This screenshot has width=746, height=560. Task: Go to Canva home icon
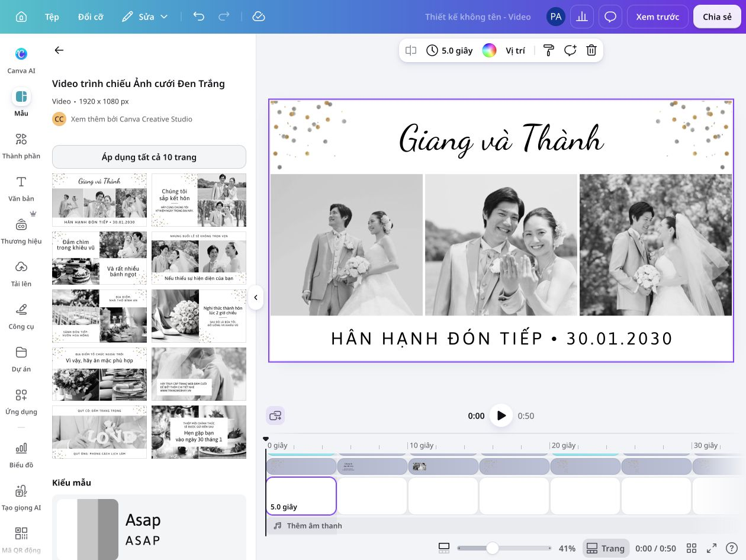(21, 17)
